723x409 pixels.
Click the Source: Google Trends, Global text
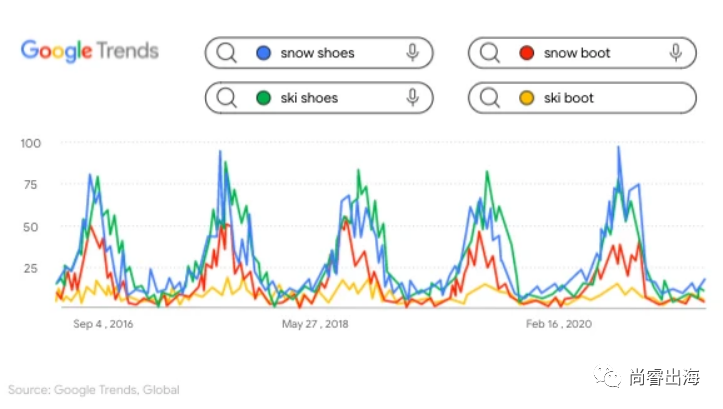pyautogui.click(x=94, y=389)
